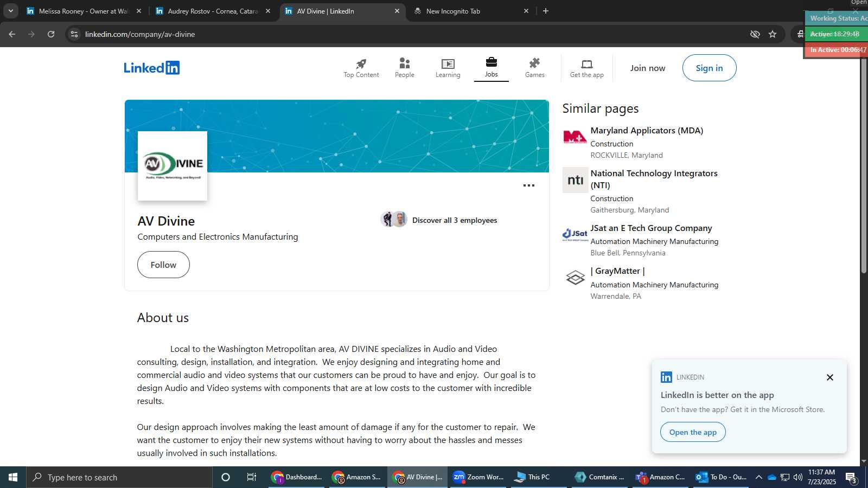Open the GrayMatter logo icon
This screenshot has width=868, height=488.
point(575,278)
